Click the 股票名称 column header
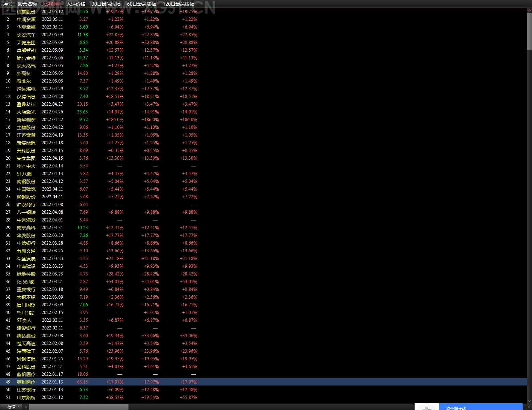 [28, 4]
